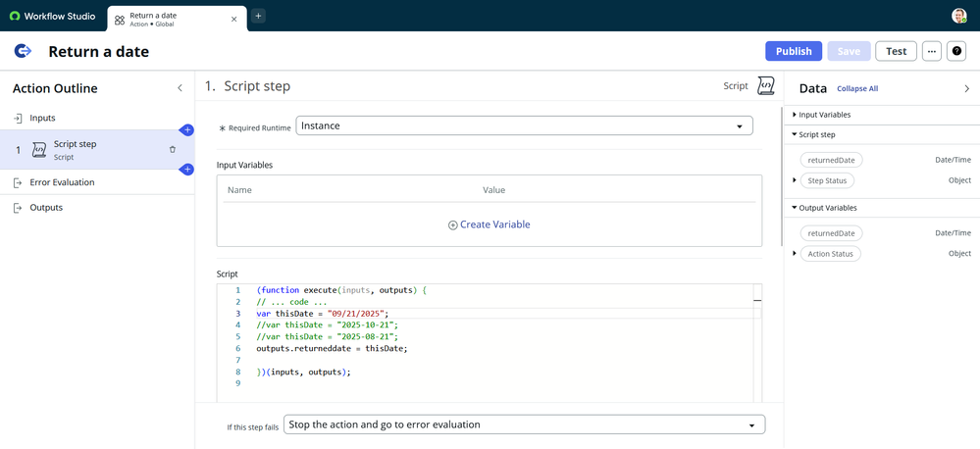
Task: Click the new tab plus icon
Action: point(258,16)
